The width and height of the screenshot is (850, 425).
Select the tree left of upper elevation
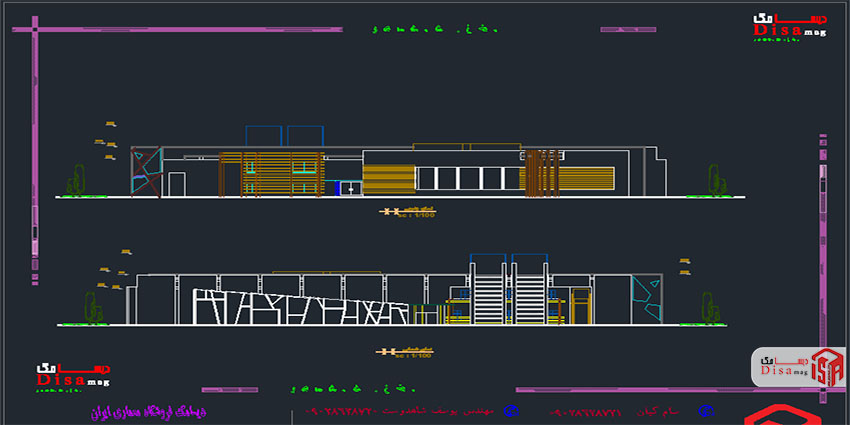coord(76,181)
